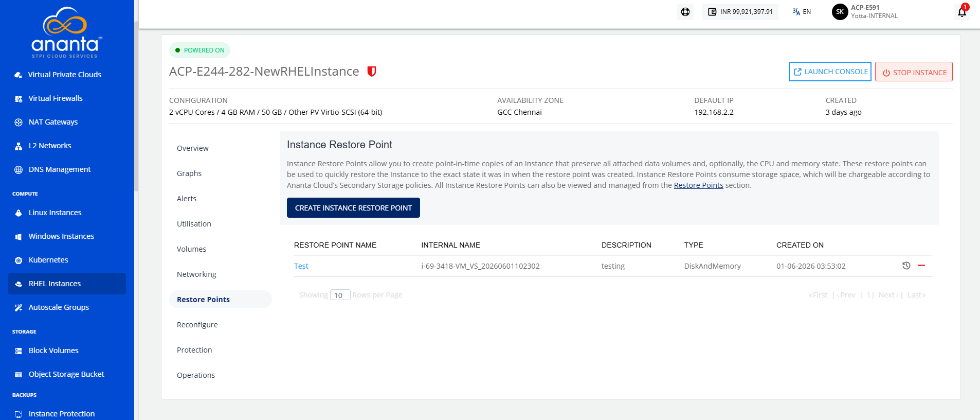The width and height of the screenshot is (980, 420).
Task: Delete the Test restore point with the red minus
Action: tap(921, 266)
